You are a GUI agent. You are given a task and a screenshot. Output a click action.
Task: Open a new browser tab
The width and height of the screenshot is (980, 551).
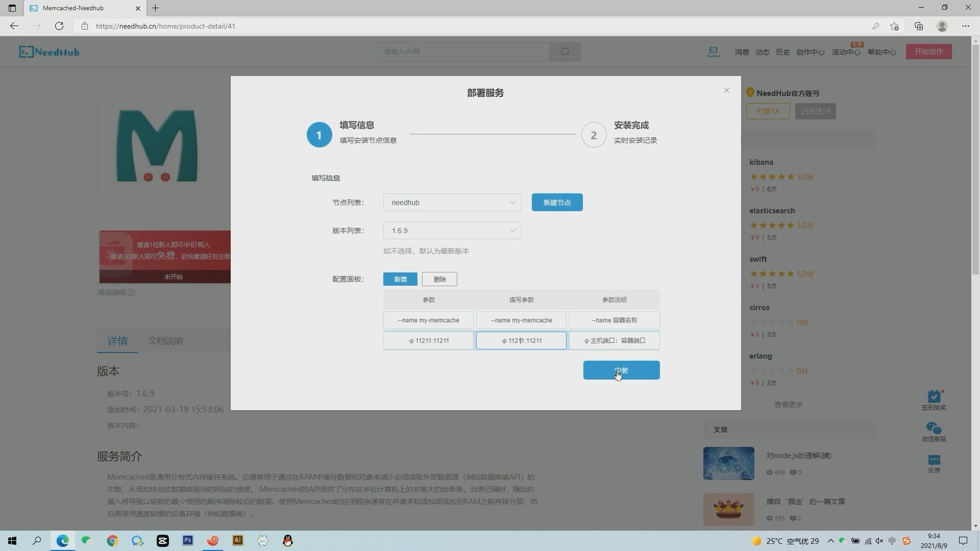(156, 8)
